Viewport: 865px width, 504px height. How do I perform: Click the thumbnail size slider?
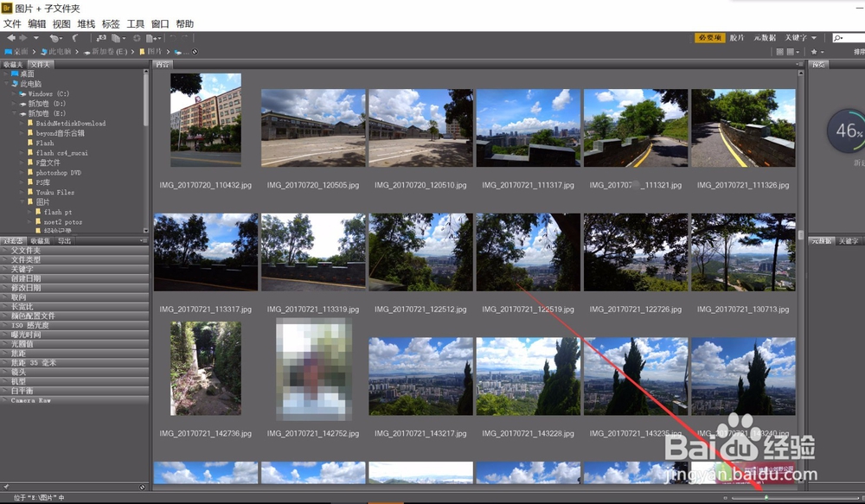tap(798, 498)
